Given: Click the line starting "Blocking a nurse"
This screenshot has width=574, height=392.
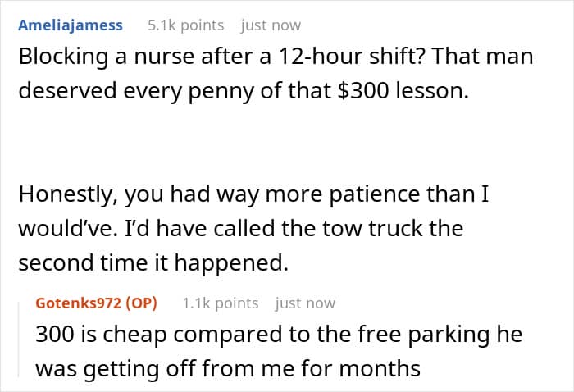Looking at the screenshot, I should tap(275, 57).
